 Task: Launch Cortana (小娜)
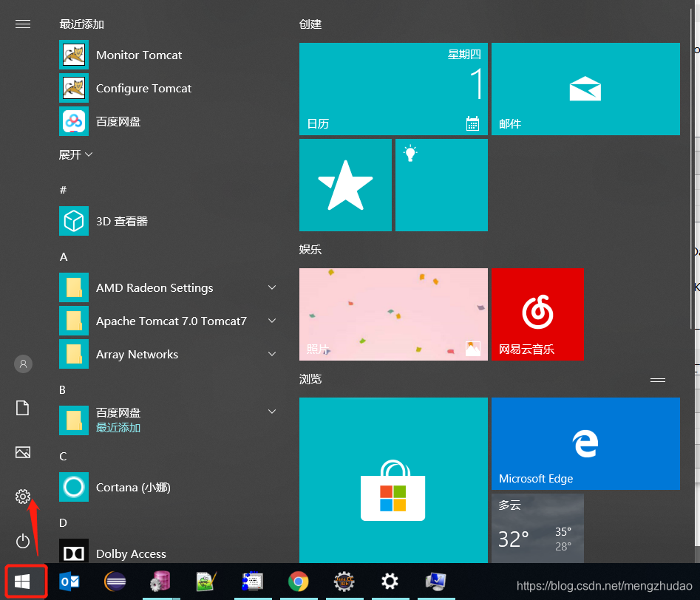click(x=167, y=487)
